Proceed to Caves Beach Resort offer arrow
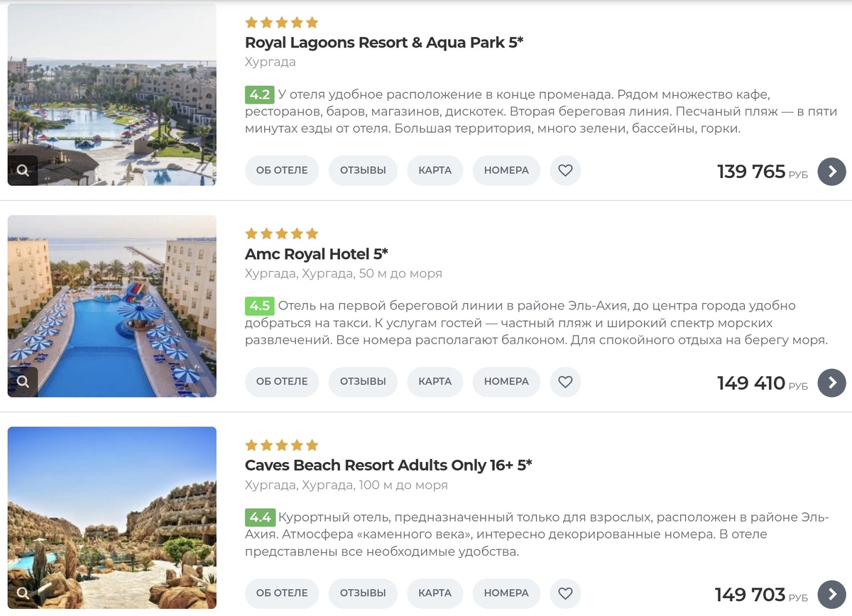Screen dimensions: 852x616 click(831, 594)
